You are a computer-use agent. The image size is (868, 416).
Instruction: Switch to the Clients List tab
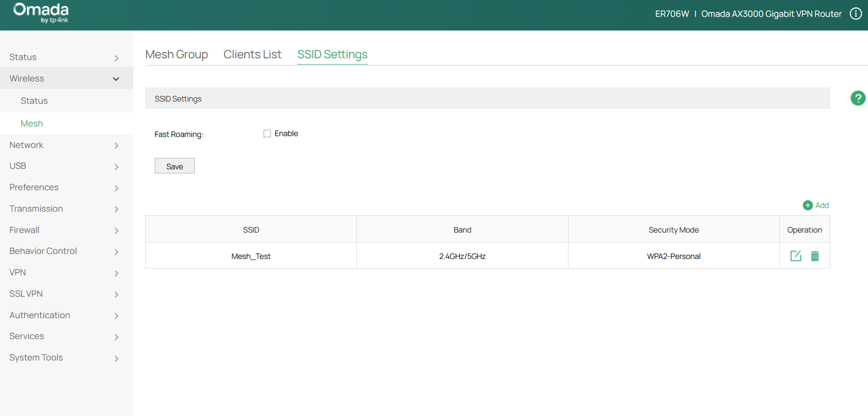(252, 54)
